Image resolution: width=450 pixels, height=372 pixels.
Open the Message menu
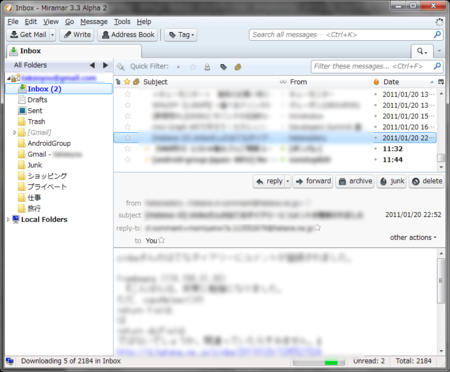tap(94, 22)
